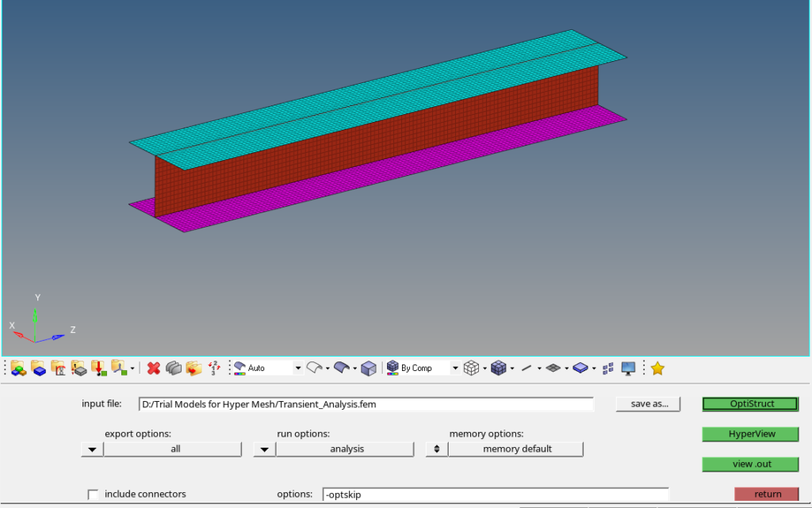Select wireframe elements display icon
Image resolution: width=812 pixels, height=508 pixels.
point(471,368)
